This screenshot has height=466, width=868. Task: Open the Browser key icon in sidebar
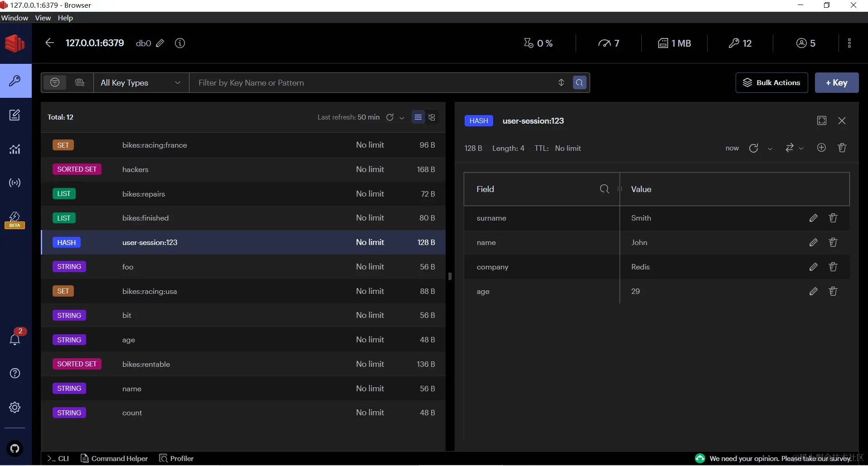[15, 81]
